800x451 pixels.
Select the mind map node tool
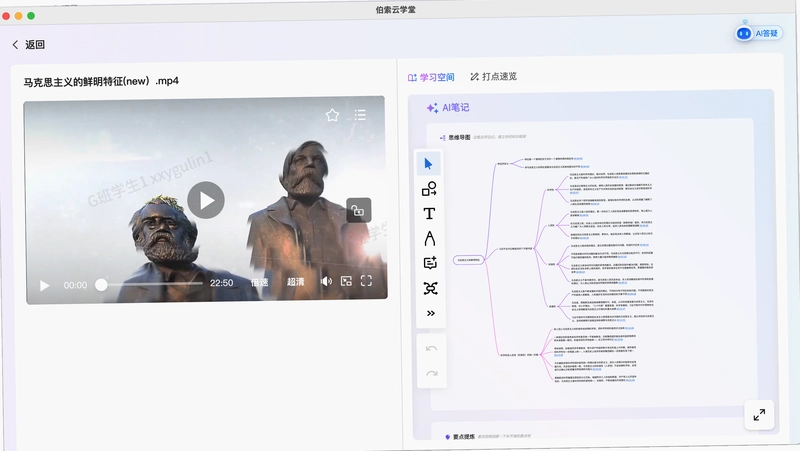pos(431,288)
